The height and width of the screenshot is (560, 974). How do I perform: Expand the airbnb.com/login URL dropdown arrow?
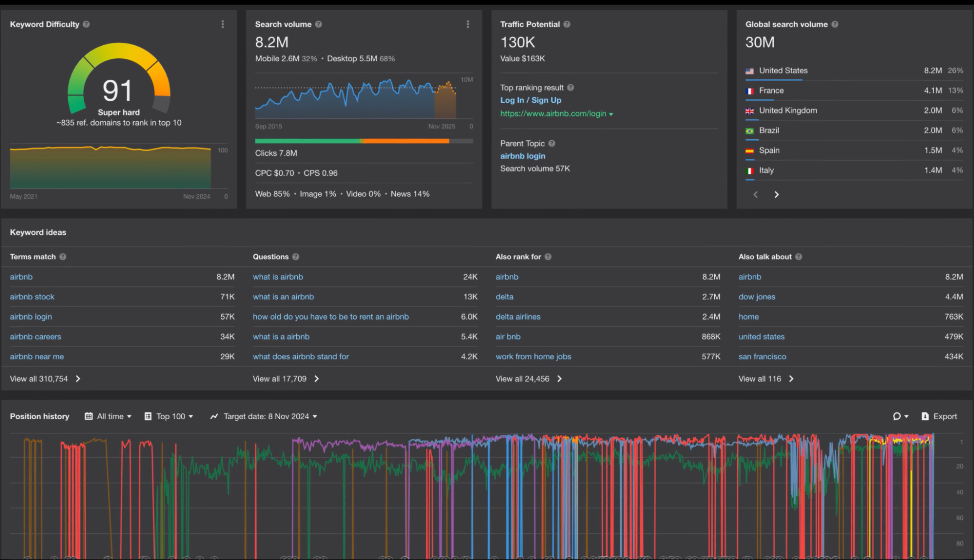point(611,114)
